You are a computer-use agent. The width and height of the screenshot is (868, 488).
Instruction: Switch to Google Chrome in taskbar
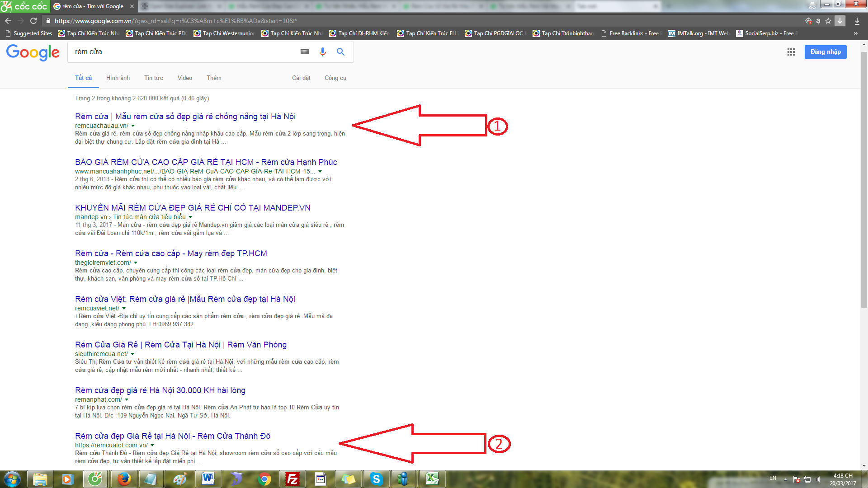point(264,479)
